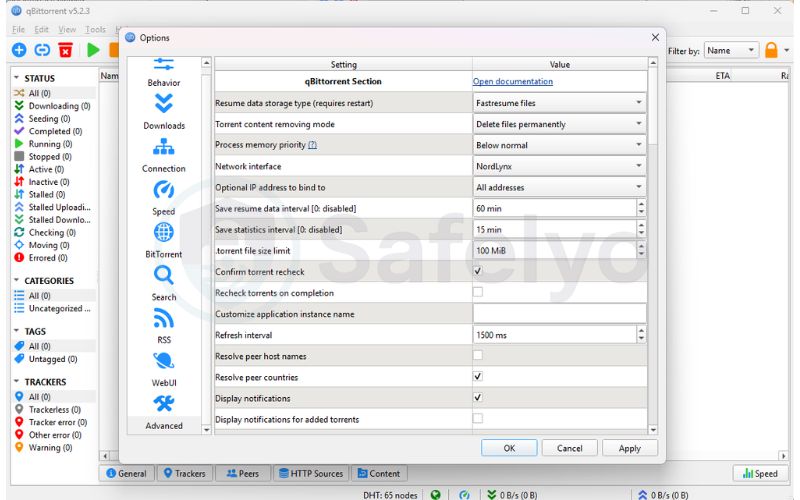Open the WebUI options section
The image size is (800, 500).
click(164, 369)
